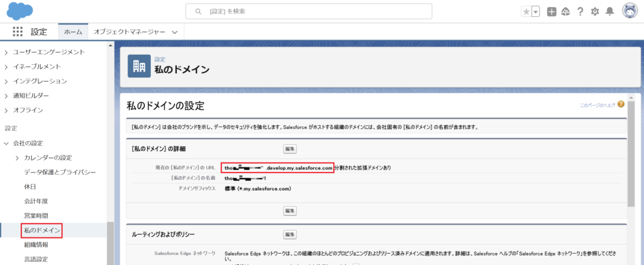This screenshot has width=644, height=265.
Task: Select 私のドメイン in sidebar
Action: pos(42,230)
